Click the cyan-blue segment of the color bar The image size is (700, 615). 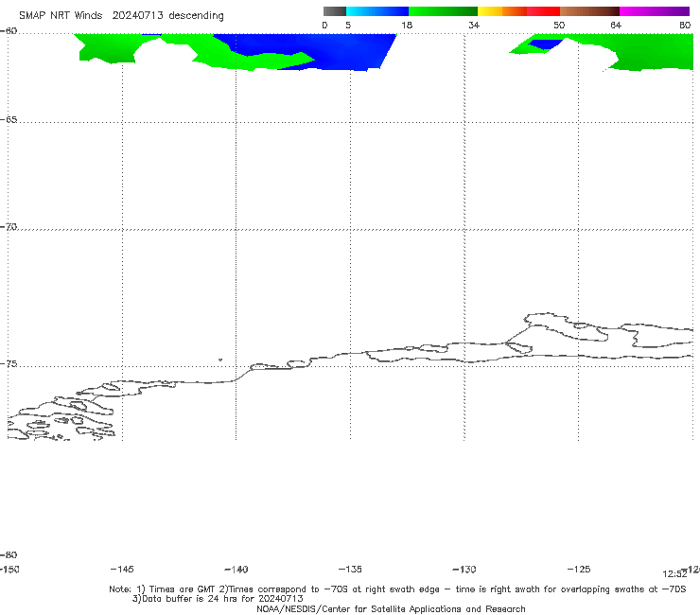377,11
